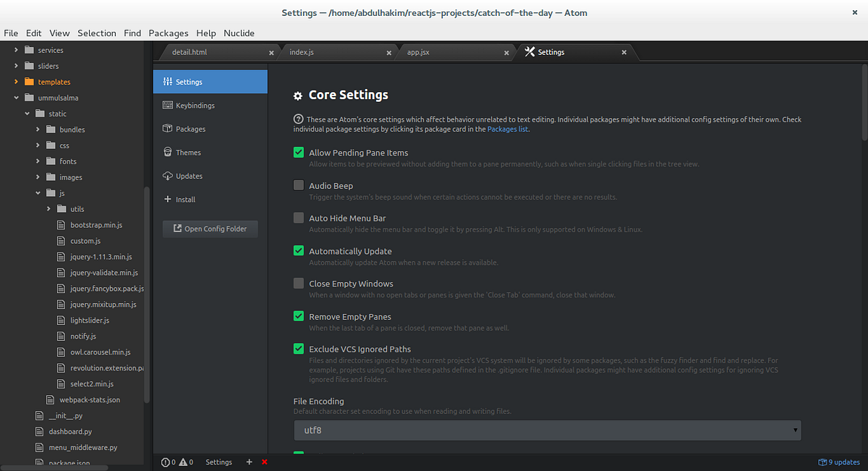The height and width of the screenshot is (471, 868).
Task: Enable Close Empty Windows
Action: pyautogui.click(x=299, y=283)
